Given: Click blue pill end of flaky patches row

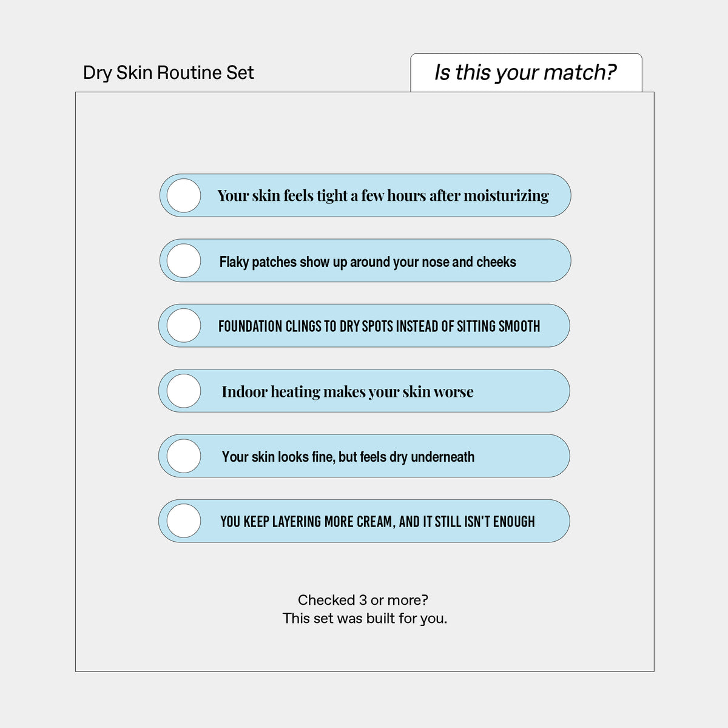Looking at the screenshot, I should tap(558, 261).
